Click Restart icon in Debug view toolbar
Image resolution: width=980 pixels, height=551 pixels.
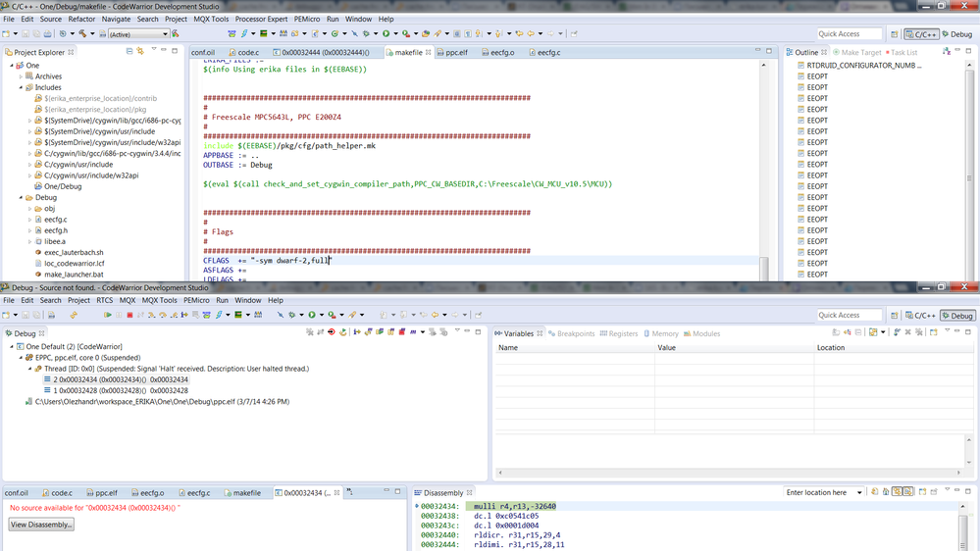pyautogui.click(x=342, y=331)
